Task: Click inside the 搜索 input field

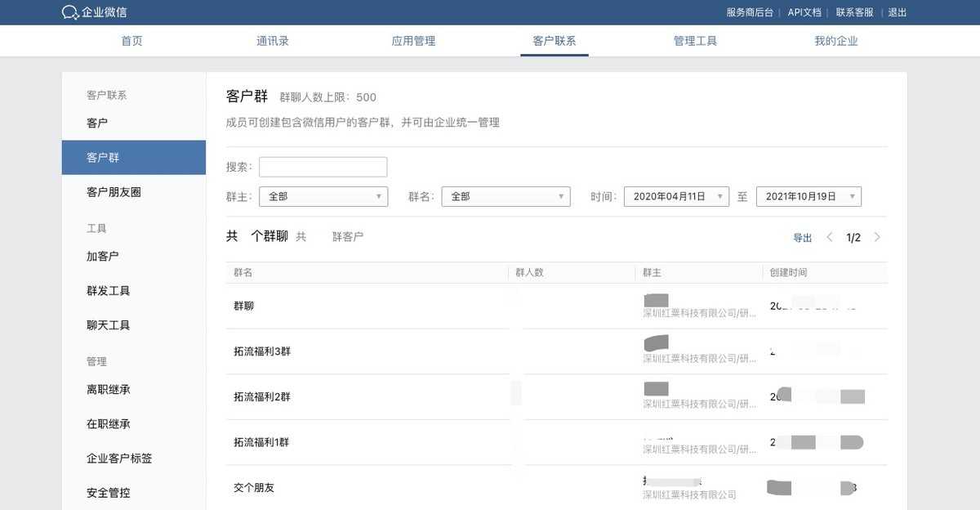Action: coord(323,167)
